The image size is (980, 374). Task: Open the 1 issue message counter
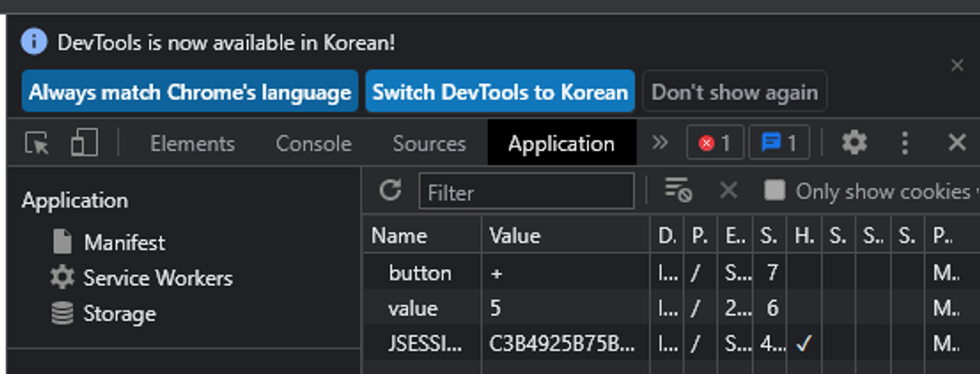coord(779,144)
